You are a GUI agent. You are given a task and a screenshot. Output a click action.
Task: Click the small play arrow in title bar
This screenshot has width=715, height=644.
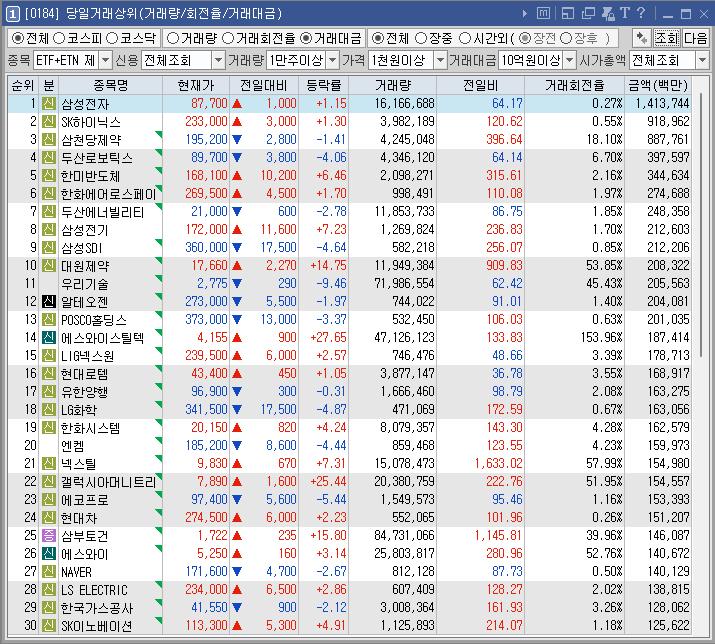pos(525,14)
